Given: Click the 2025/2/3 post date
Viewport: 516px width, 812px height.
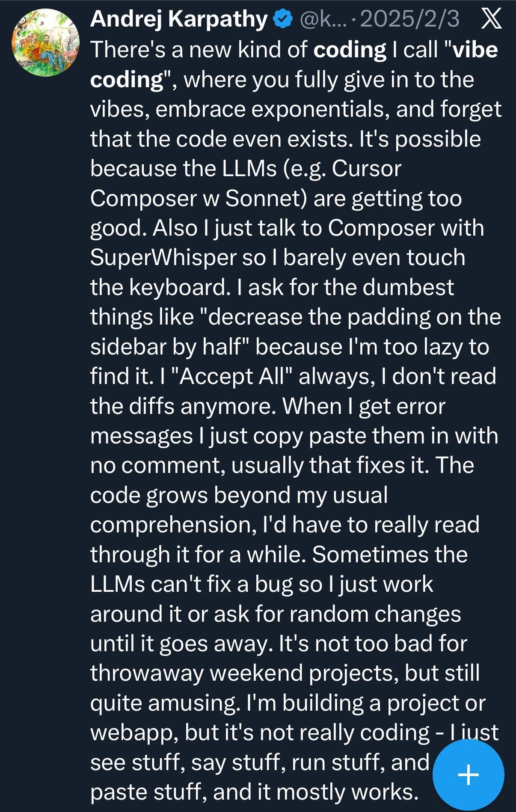Looking at the screenshot, I should pyautogui.click(x=410, y=19).
